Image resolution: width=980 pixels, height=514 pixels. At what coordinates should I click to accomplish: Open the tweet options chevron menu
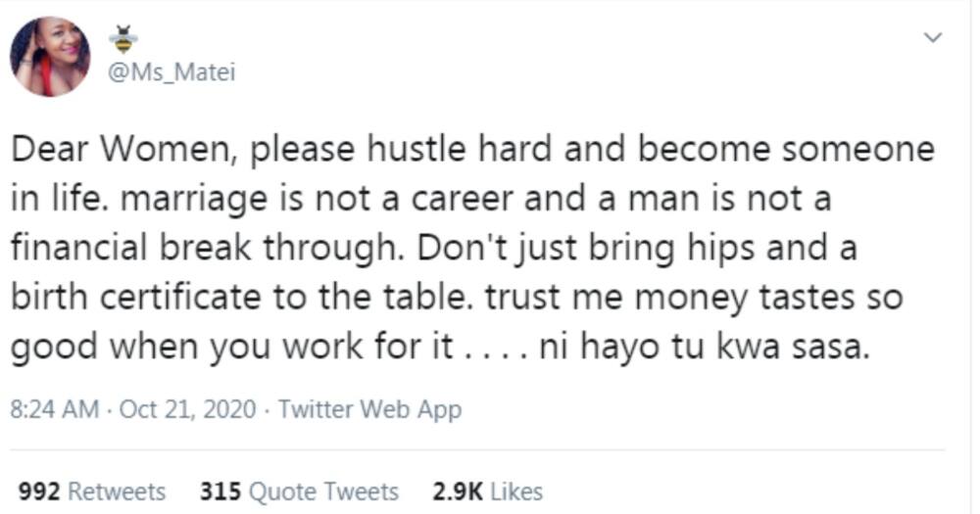coord(933,37)
